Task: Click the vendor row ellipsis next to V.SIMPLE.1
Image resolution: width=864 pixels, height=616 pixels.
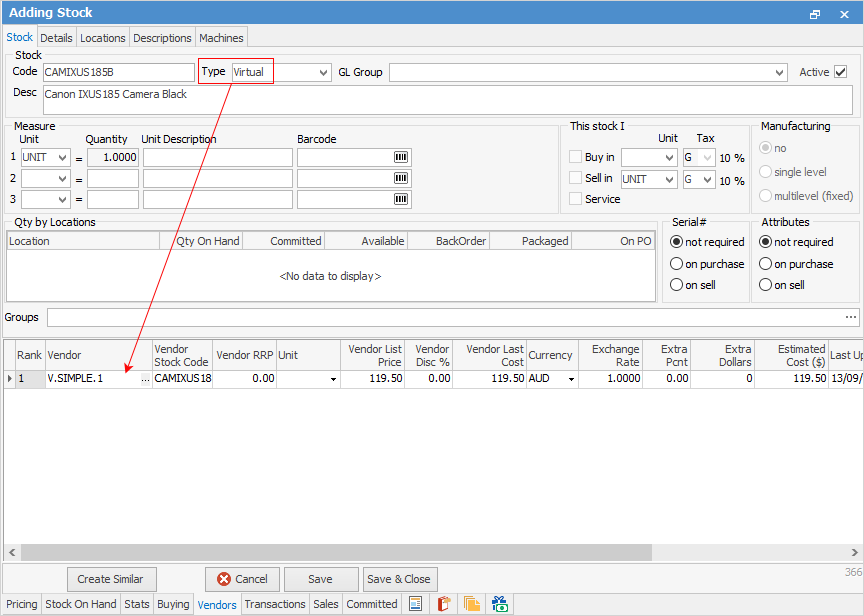Action: pos(143,378)
